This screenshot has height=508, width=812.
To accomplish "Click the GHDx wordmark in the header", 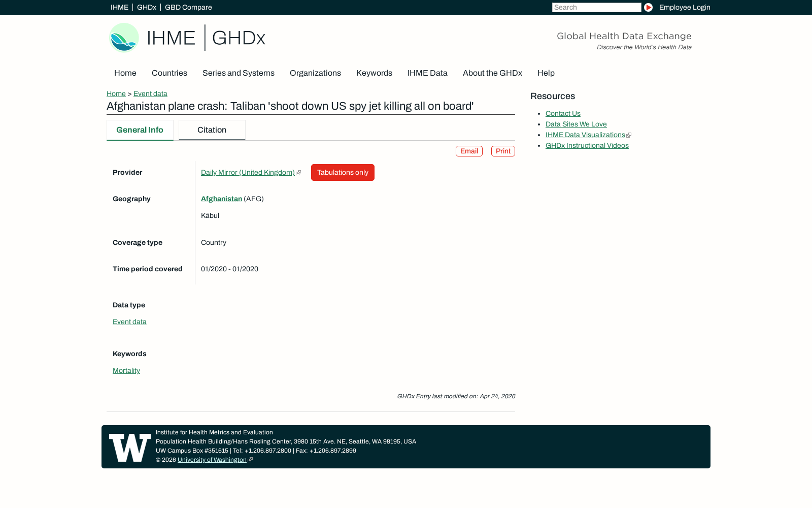I will 239,38.
